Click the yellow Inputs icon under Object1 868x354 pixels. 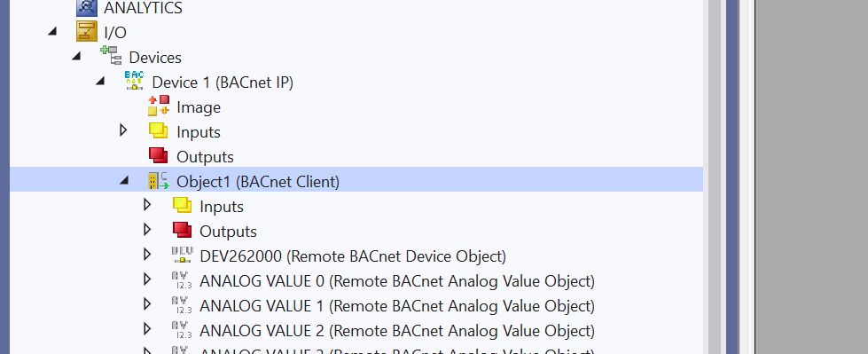[182, 205]
